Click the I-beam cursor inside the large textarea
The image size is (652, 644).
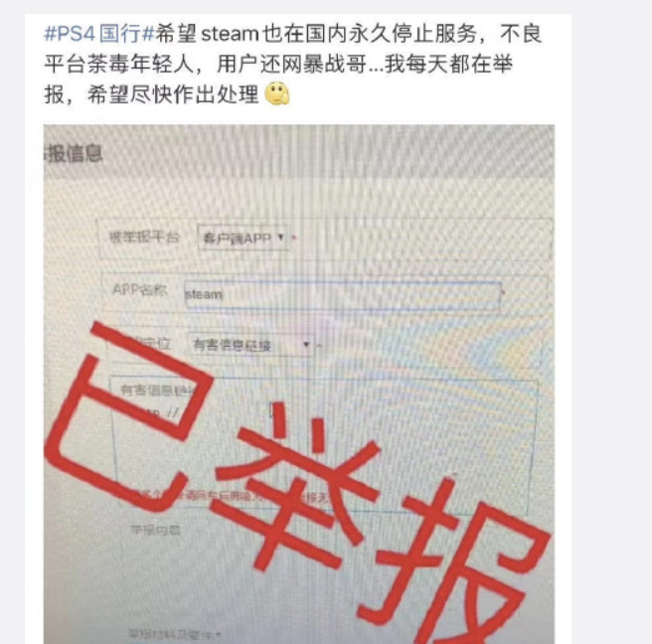271,410
